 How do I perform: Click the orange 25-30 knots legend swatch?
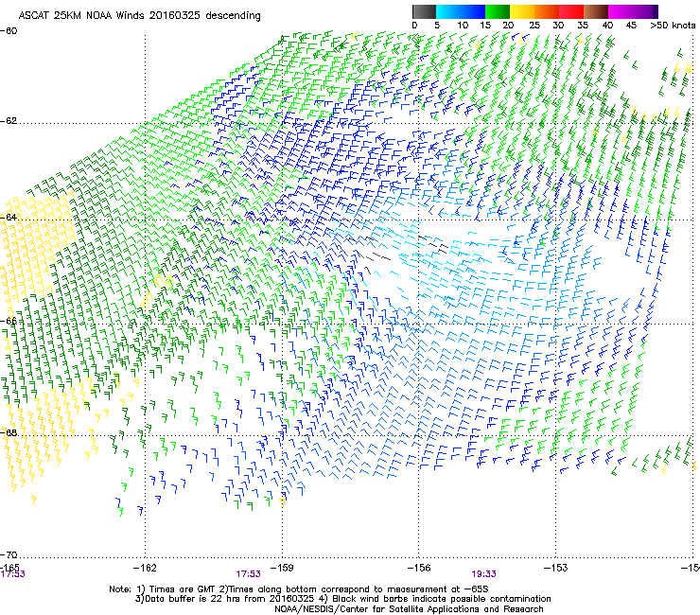(547, 11)
